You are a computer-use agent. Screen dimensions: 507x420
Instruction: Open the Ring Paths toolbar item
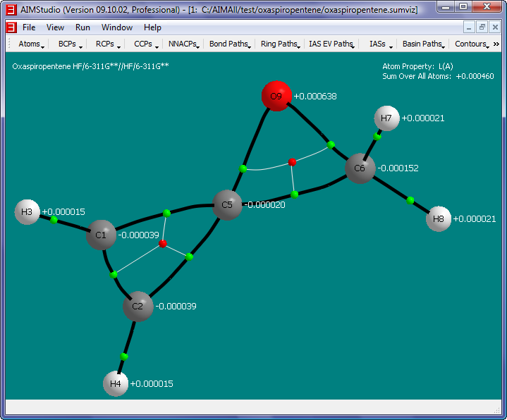[280, 44]
